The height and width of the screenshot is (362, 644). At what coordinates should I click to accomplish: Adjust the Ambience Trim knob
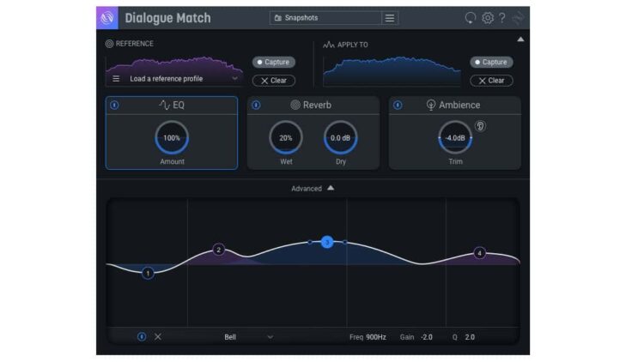tap(455, 138)
